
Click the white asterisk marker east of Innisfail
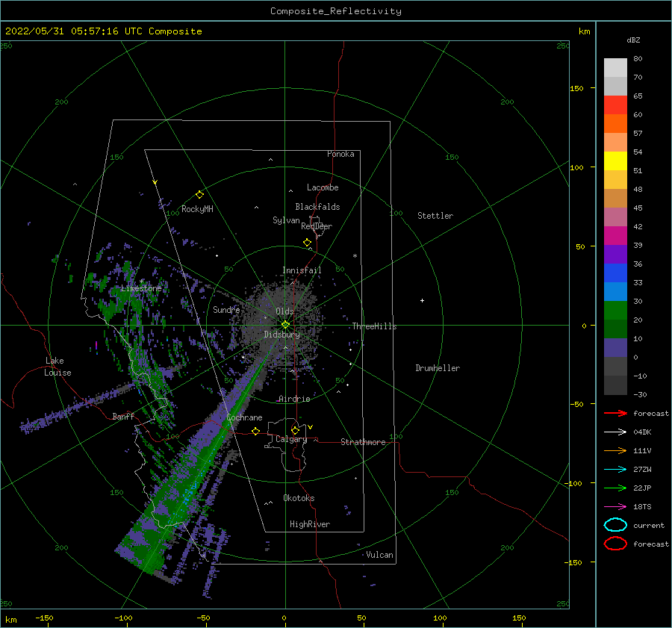355,256
